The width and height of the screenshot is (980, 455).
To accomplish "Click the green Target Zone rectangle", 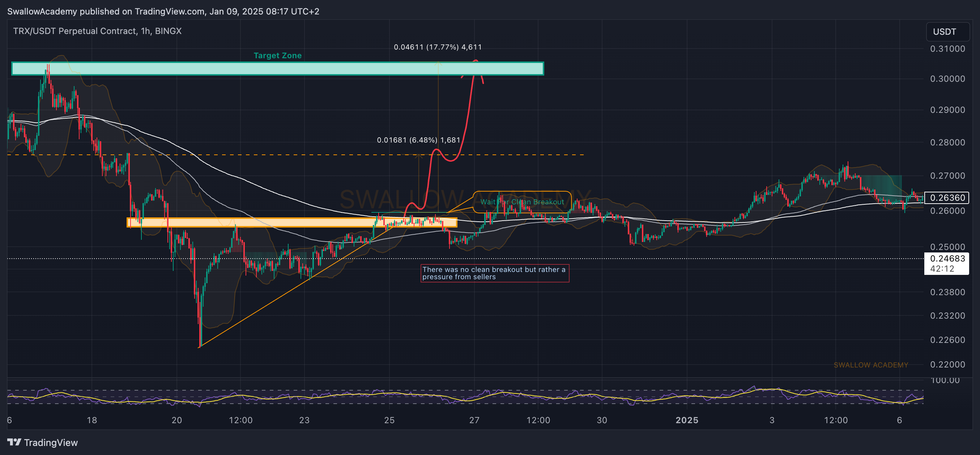I will 277,68.
